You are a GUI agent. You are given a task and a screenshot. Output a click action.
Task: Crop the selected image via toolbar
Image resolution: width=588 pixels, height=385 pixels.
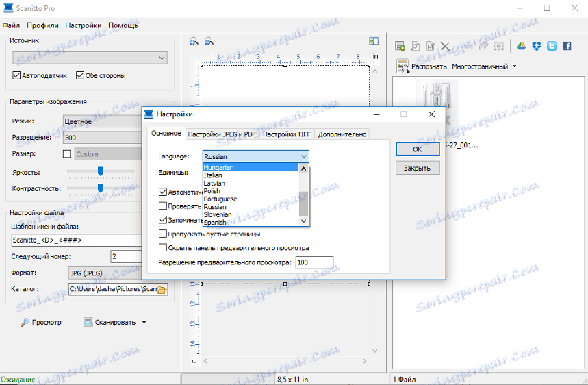(499, 46)
